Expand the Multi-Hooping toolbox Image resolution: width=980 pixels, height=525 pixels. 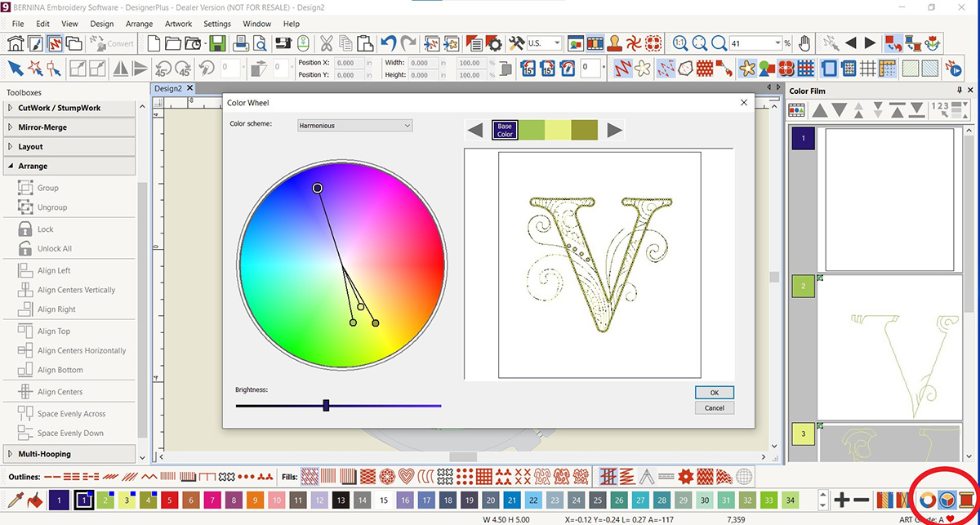click(x=69, y=454)
